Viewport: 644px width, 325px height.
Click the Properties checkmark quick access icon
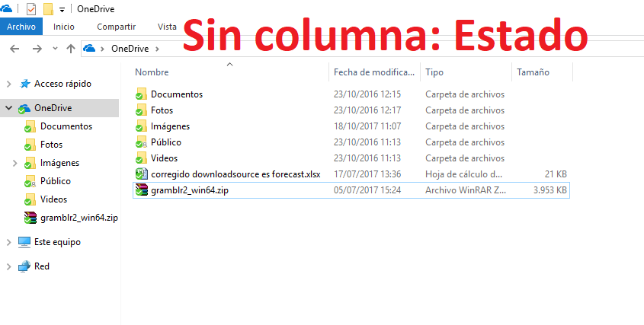coord(31,8)
